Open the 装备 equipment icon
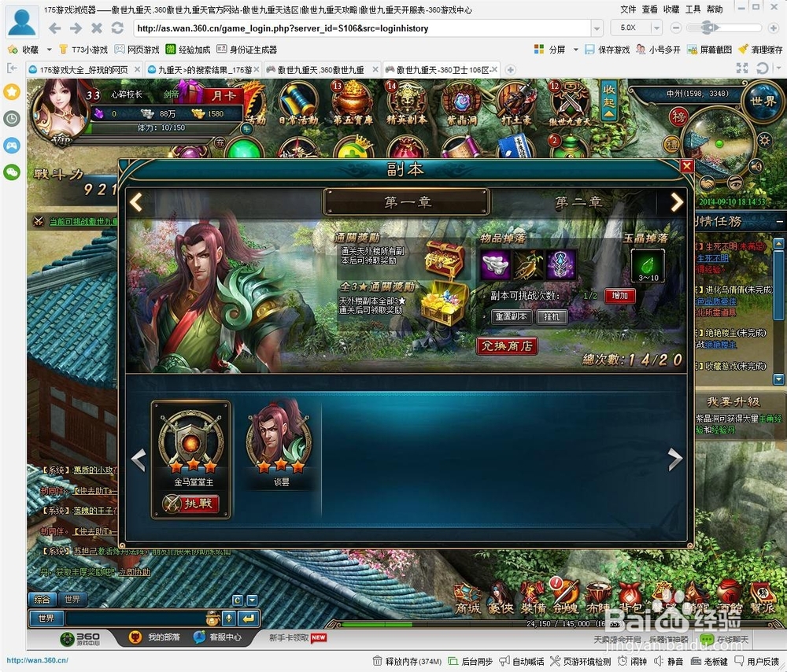The height and width of the screenshot is (672, 787). pyautogui.click(x=533, y=600)
